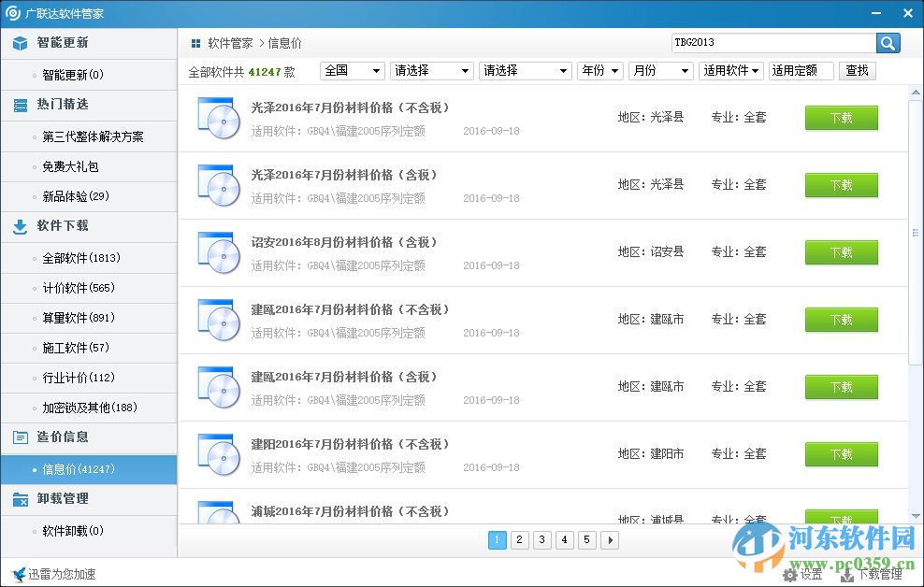Go to page 3 in pagination
Image resolution: width=924 pixels, height=587 pixels.
pos(541,540)
